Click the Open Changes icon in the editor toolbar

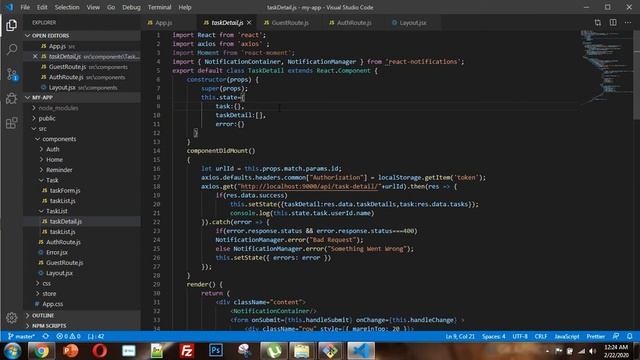[598, 23]
